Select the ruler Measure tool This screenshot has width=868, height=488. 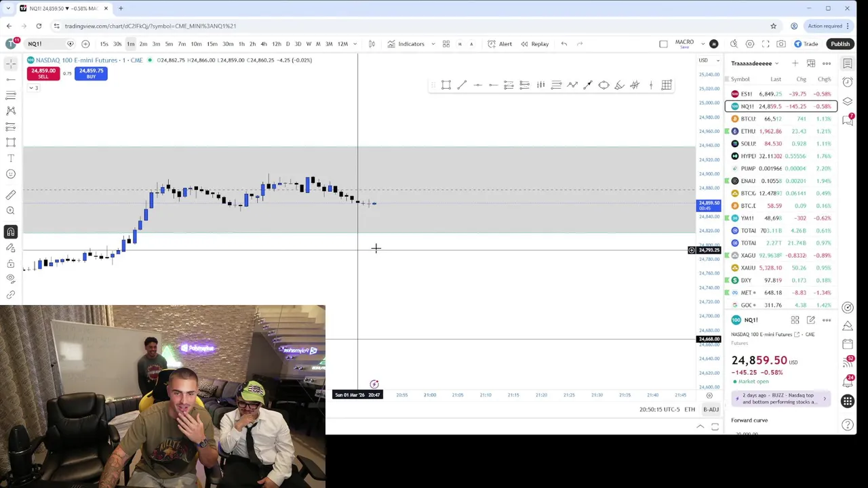11,195
